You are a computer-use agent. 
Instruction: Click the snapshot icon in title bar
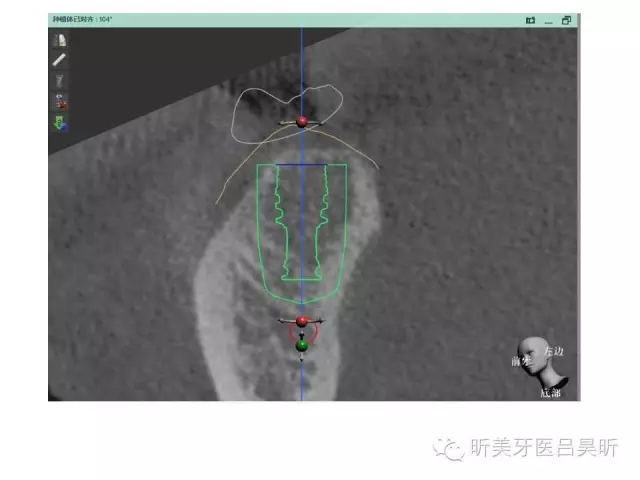tap(531, 20)
